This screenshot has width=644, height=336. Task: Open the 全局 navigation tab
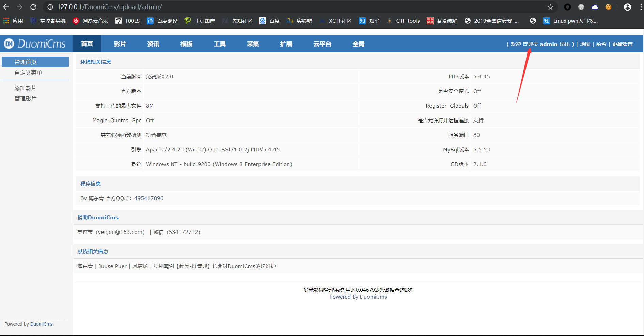click(x=358, y=44)
